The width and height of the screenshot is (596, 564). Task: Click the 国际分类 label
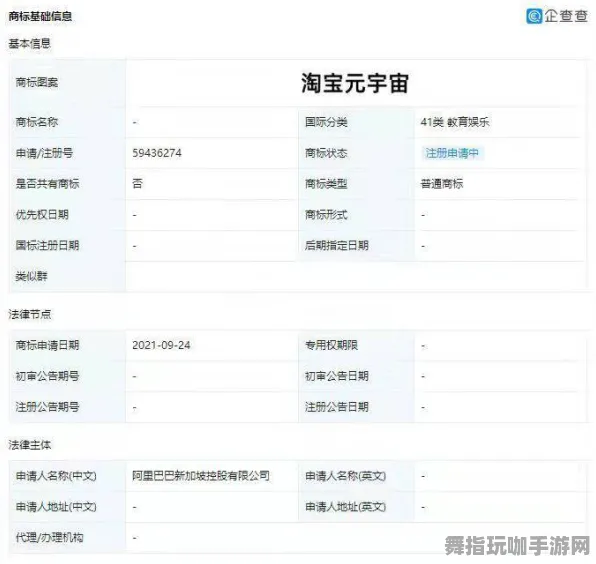(x=326, y=122)
